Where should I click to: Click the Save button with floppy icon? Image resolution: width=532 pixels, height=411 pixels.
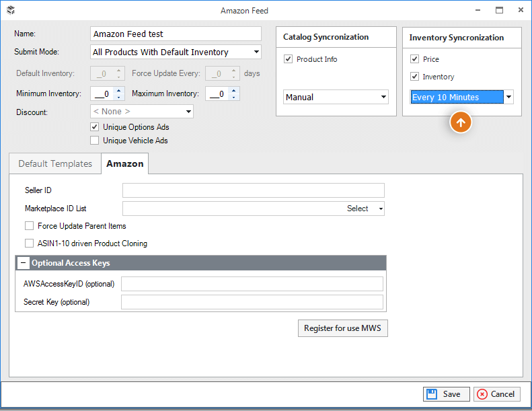click(446, 394)
